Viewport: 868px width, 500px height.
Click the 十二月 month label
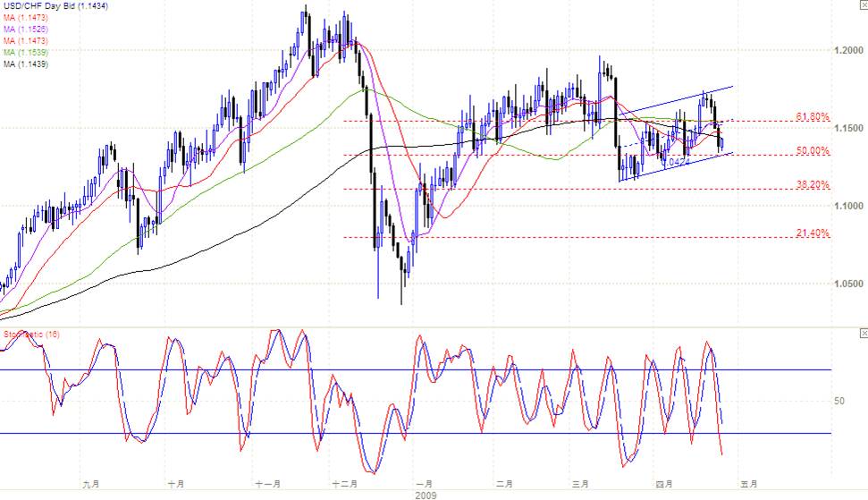pyautogui.click(x=344, y=484)
